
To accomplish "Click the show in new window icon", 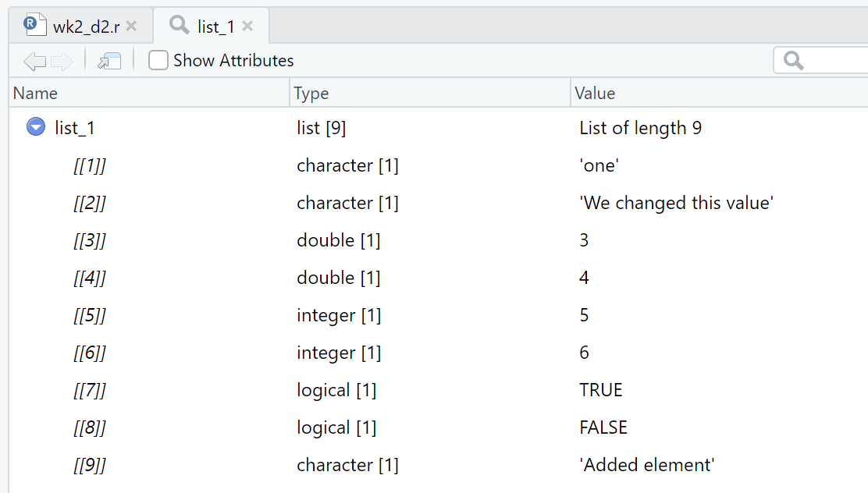I will click(109, 61).
